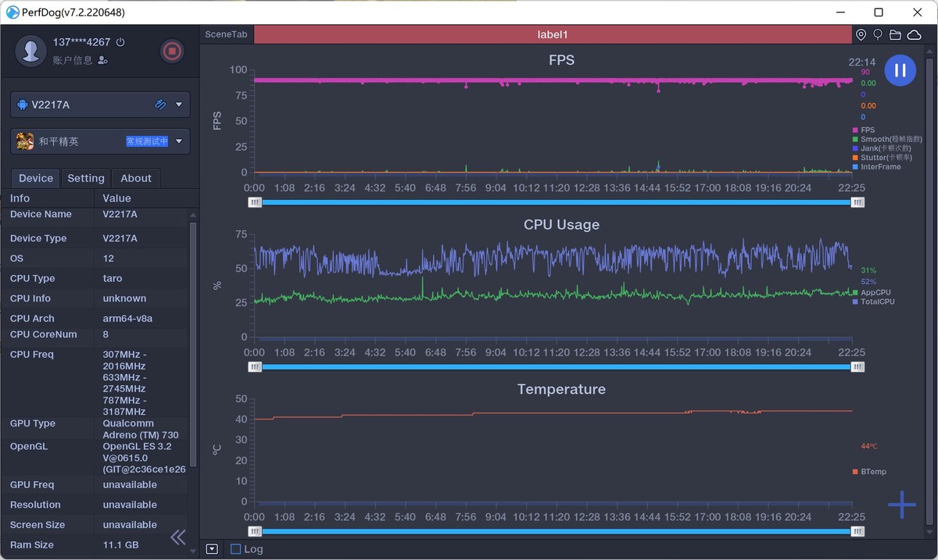Switch to the Setting tab
938x560 pixels.
pyautogui.click(x=86, y=178)
